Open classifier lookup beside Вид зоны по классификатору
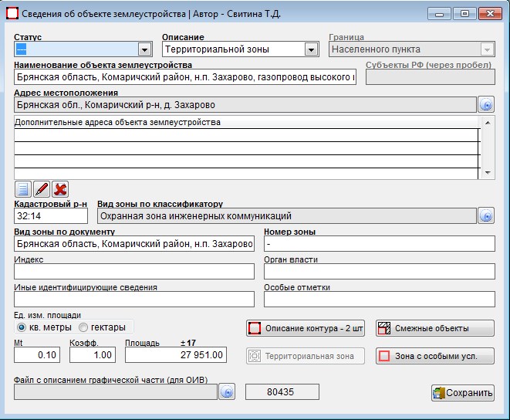Image resolution: width=510 pixels, height=420 pixels. [x=486, y=216]
